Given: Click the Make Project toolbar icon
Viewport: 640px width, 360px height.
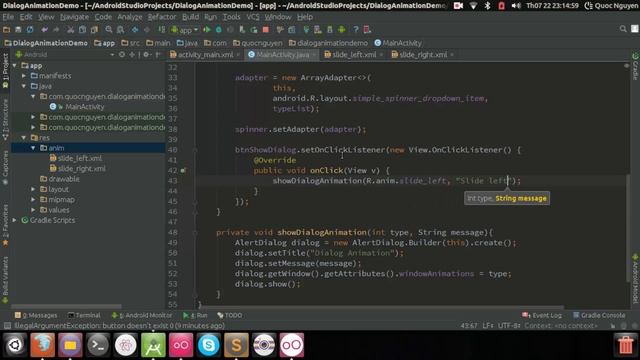Looking at the screenshot, I should tap(162, 29).
